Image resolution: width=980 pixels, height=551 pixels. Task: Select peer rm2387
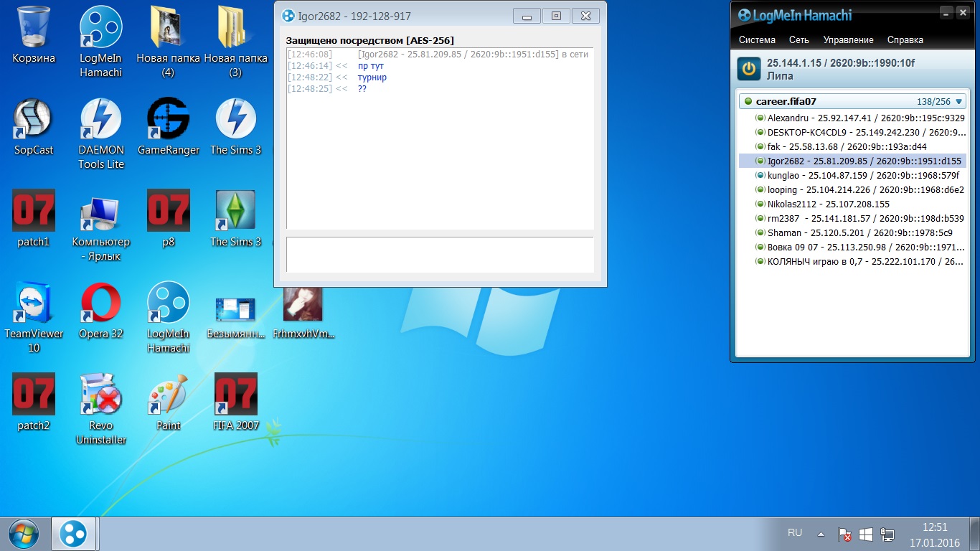coord(853,218)
